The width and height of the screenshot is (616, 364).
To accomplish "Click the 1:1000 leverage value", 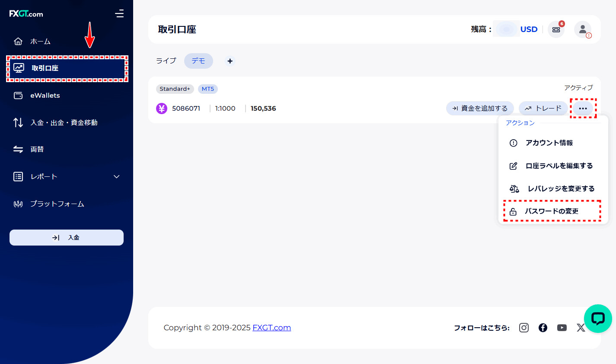I will click(x=225, y=109).
